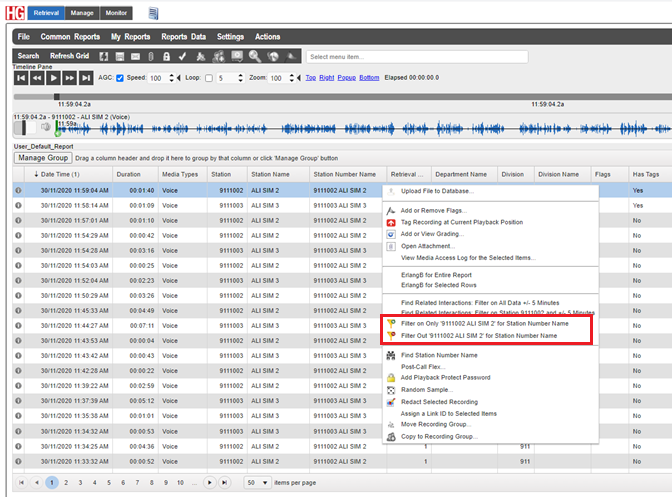Image resolution: width=672 pixels, height=497 pixels.
Task: Click the arrow right of Speed field
Action: [x=179, y=78]
